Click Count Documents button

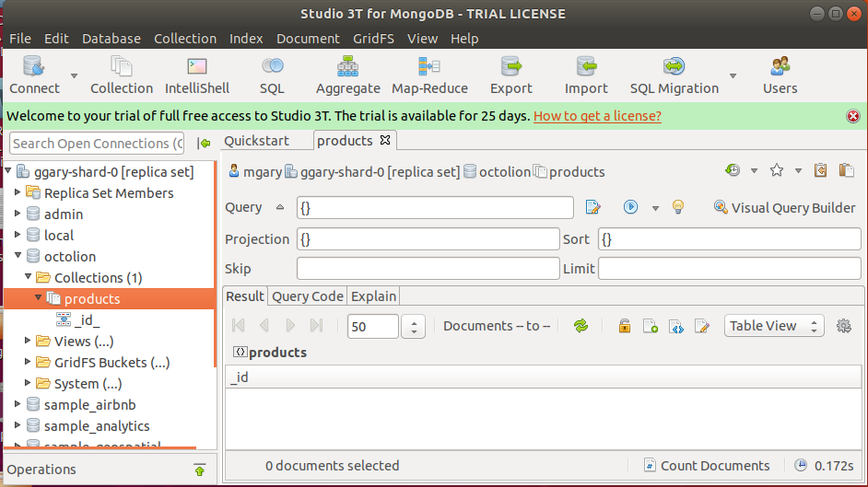pyautogui.click(x=707, y=466)
